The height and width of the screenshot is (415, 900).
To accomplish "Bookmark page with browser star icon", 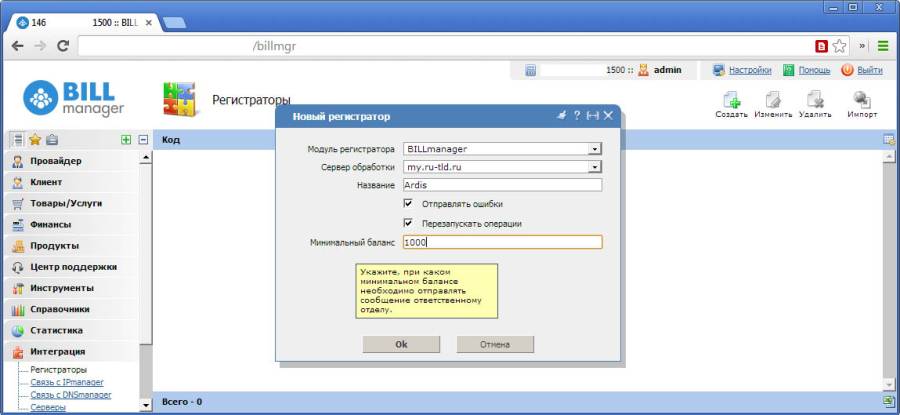I will pos(839,46).
